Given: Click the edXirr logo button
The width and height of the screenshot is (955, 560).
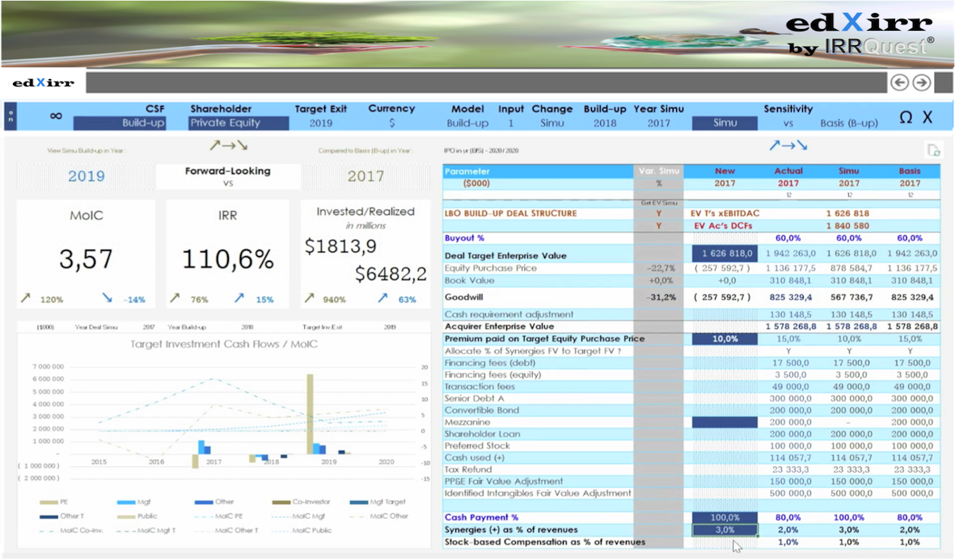Looking at the screenshot, I should [x=44, y=82].
